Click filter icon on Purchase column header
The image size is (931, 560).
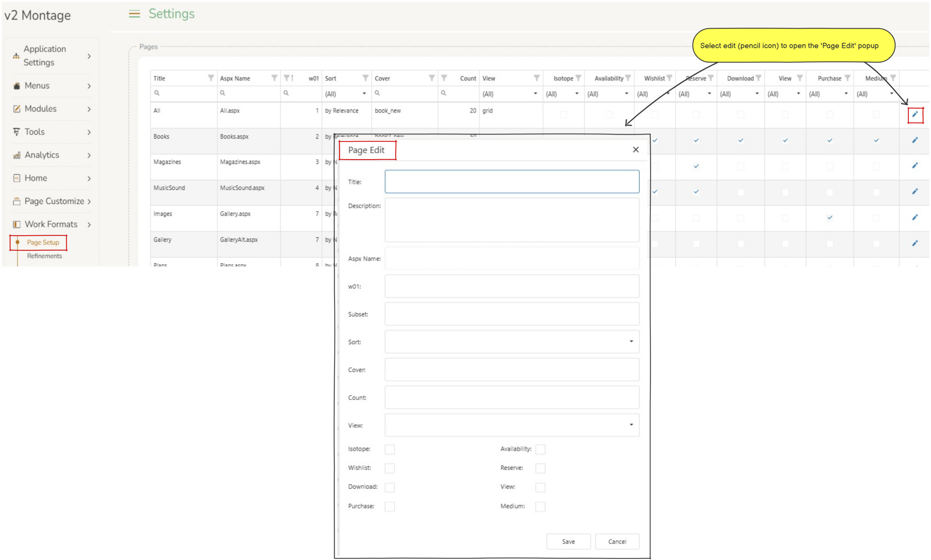[x=847, y=78]
